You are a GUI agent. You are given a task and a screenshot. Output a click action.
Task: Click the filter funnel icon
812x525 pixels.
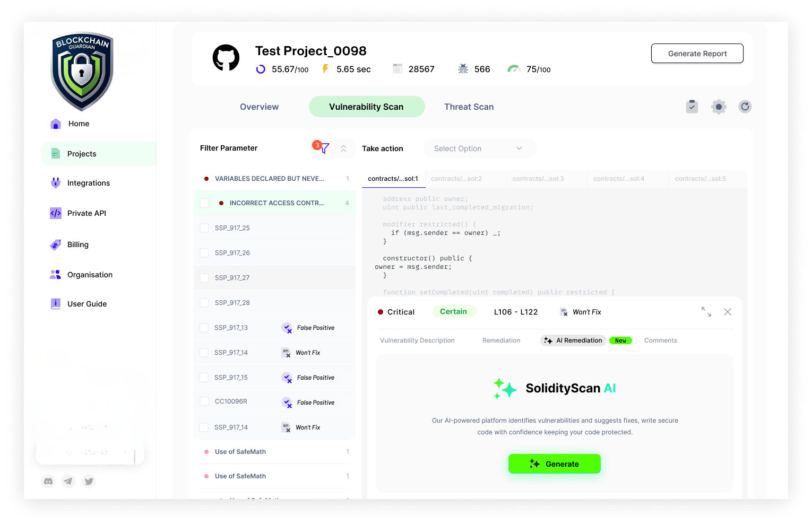click(324, 148)
